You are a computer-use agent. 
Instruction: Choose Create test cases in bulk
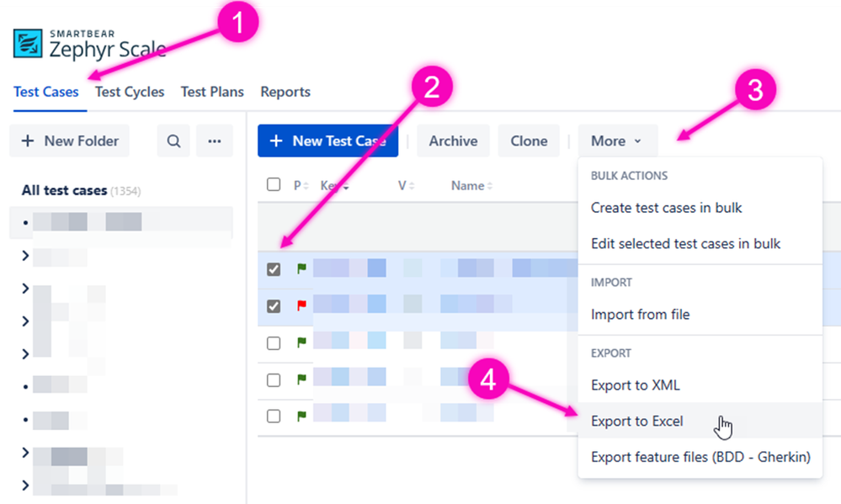click(700, 208)
